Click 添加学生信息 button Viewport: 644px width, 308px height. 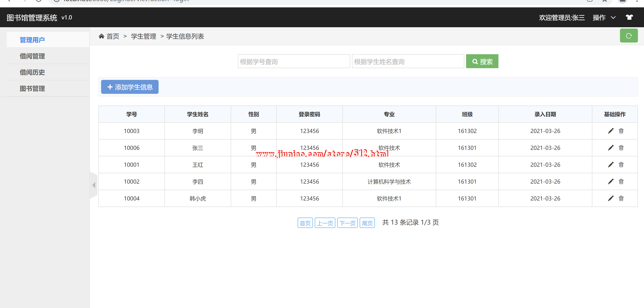tap(130, 87)
